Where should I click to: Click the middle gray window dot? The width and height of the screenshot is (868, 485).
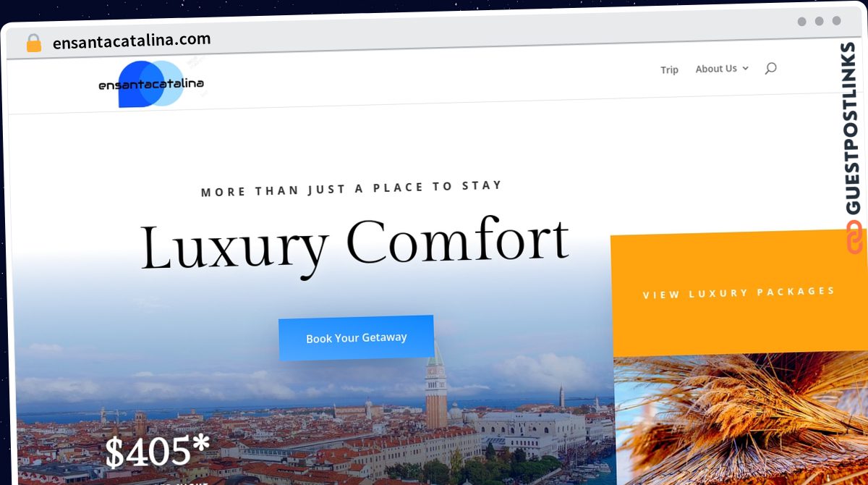click(x=820, y=21)
